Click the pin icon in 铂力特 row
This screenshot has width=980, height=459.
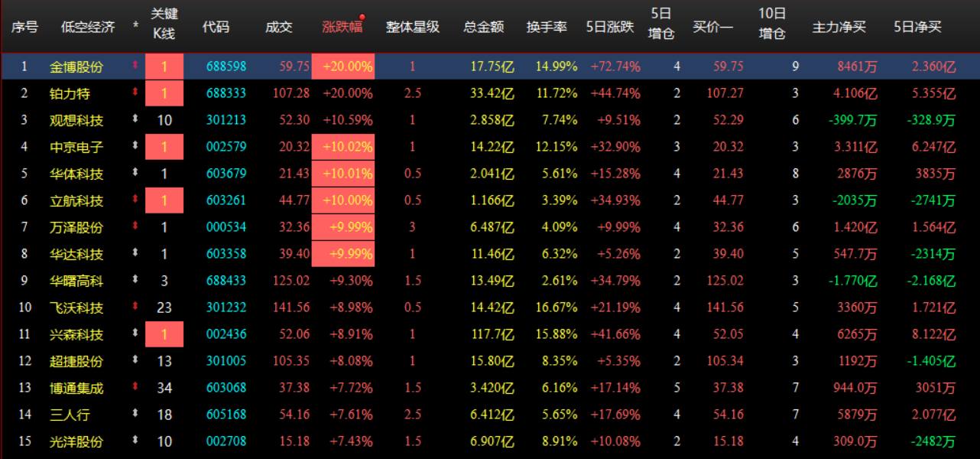click(x=135, y=93)
